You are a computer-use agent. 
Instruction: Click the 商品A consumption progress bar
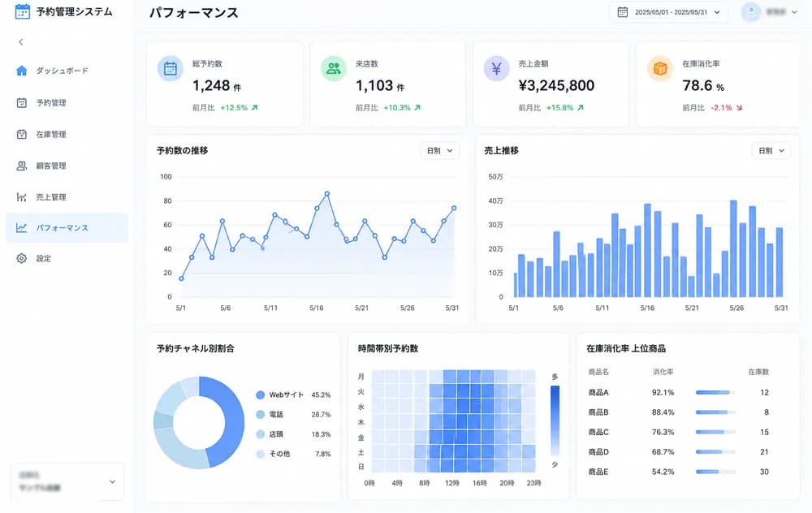715,392
